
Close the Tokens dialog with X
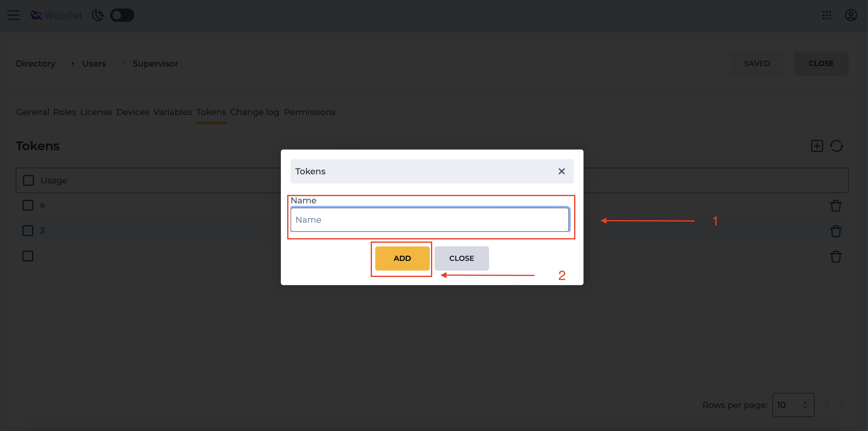click(561, 171)
